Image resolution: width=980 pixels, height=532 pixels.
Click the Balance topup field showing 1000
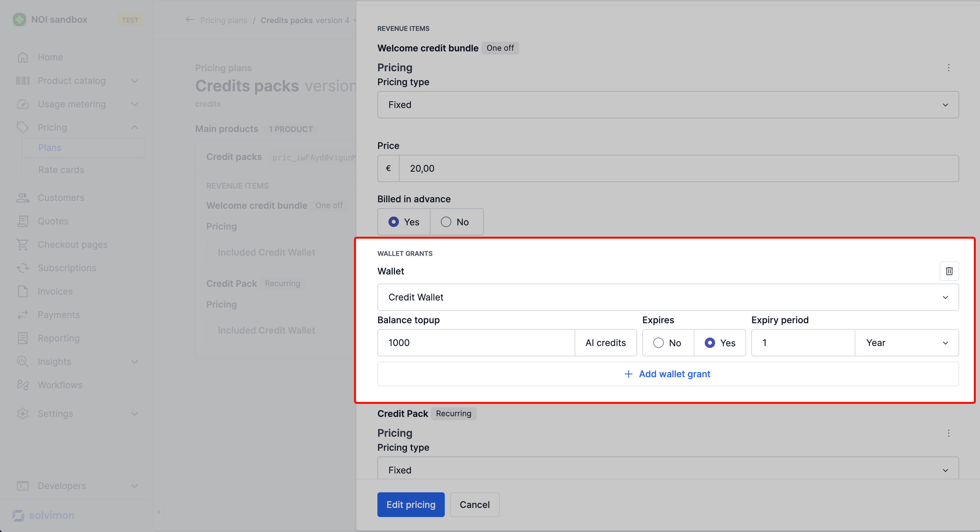pyautogui.click(x=476, y=343)
